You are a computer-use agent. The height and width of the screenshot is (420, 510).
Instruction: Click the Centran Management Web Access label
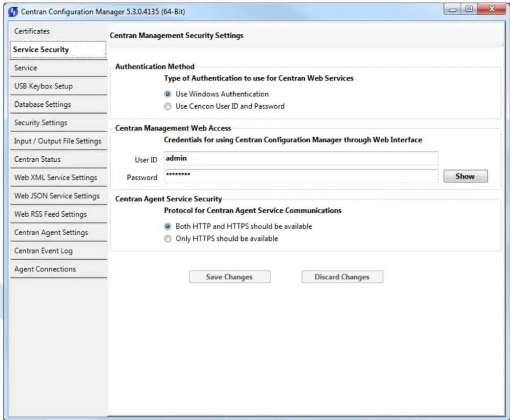point(173,128)
